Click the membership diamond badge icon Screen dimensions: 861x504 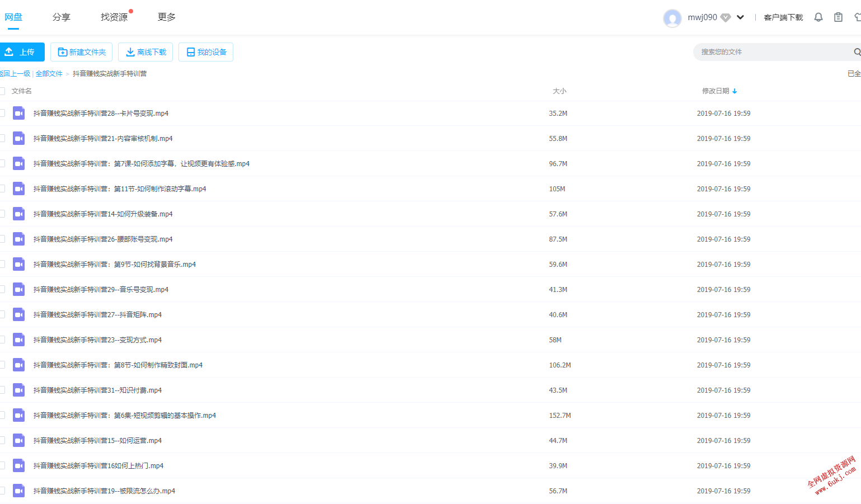coord(726,17)
